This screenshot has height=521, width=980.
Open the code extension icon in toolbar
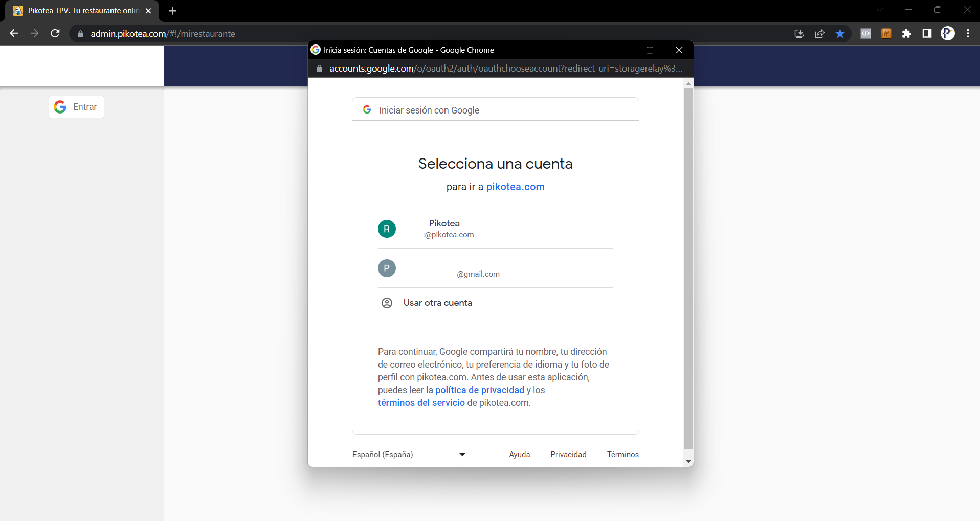click(865, 34)
